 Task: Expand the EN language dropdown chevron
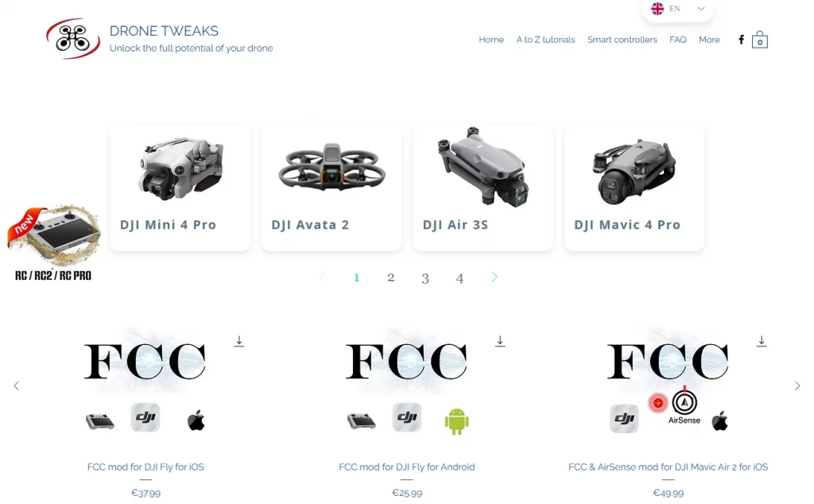click(x=701, y=9)
